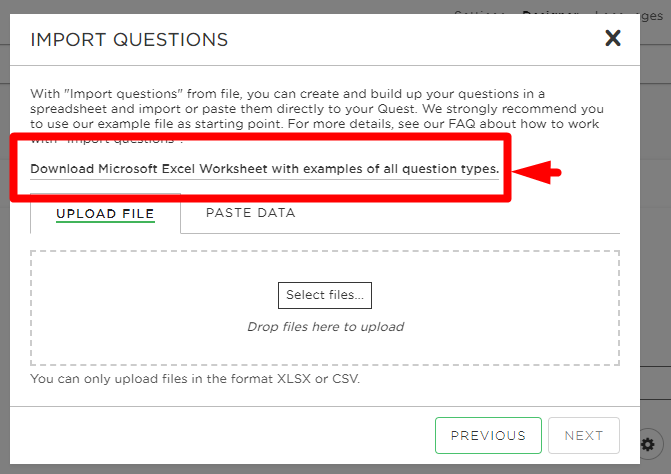The height and width of the screenshot is (474, 671).
Task: Select the partially hidden Settings tab
Action: coord(479,12)
